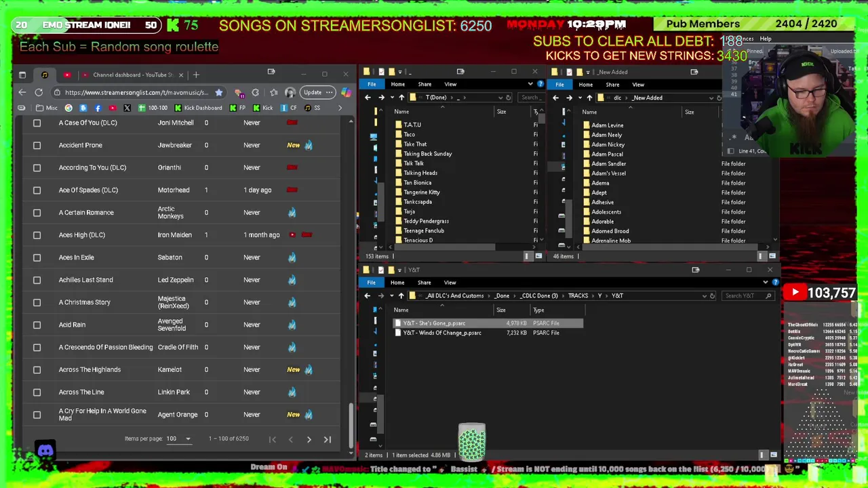
Task: Open the Misc bookmarks folder
Action: pos(47,108)
